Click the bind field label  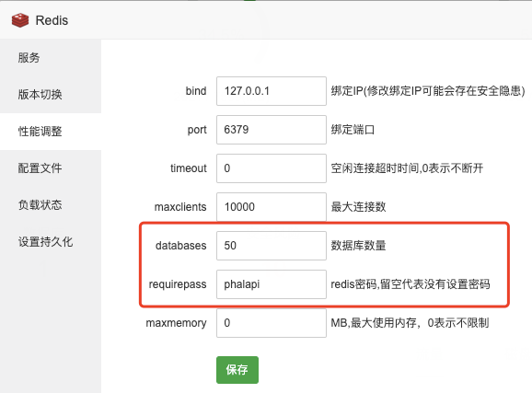click(196, 91)
